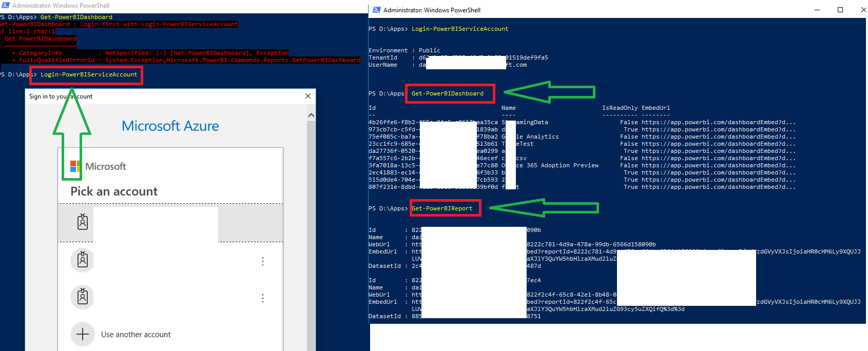The height and width of the screenshot is (351, 868).
Task: Click the right Administrator: Windows PowerShell title
Action: tap(432, 10)
